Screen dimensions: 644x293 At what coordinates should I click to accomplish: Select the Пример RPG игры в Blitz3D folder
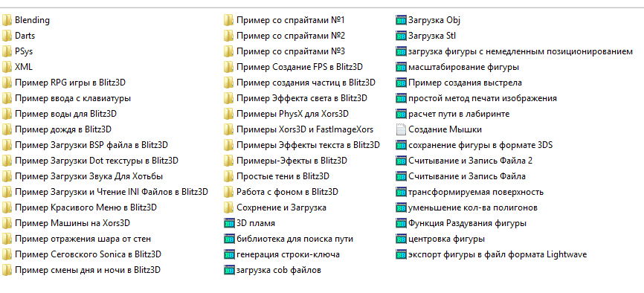pos(64,83)
